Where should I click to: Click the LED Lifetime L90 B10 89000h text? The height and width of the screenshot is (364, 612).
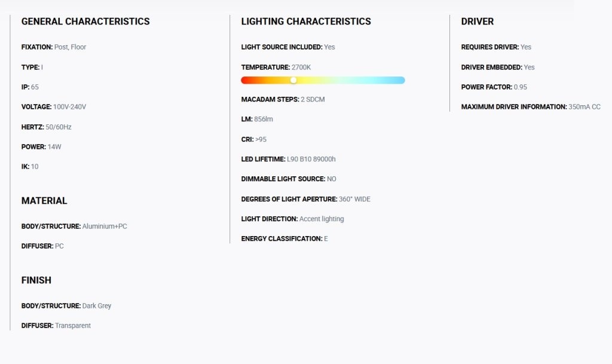(x=289, y=159)
